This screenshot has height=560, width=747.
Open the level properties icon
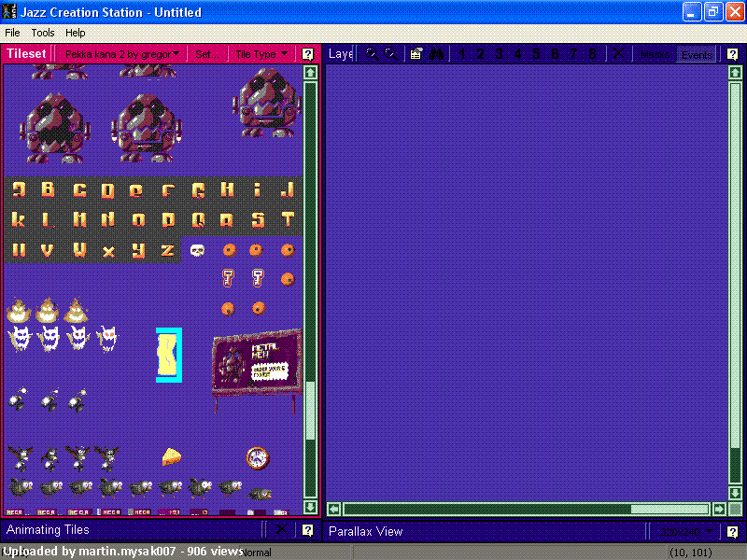416,54
